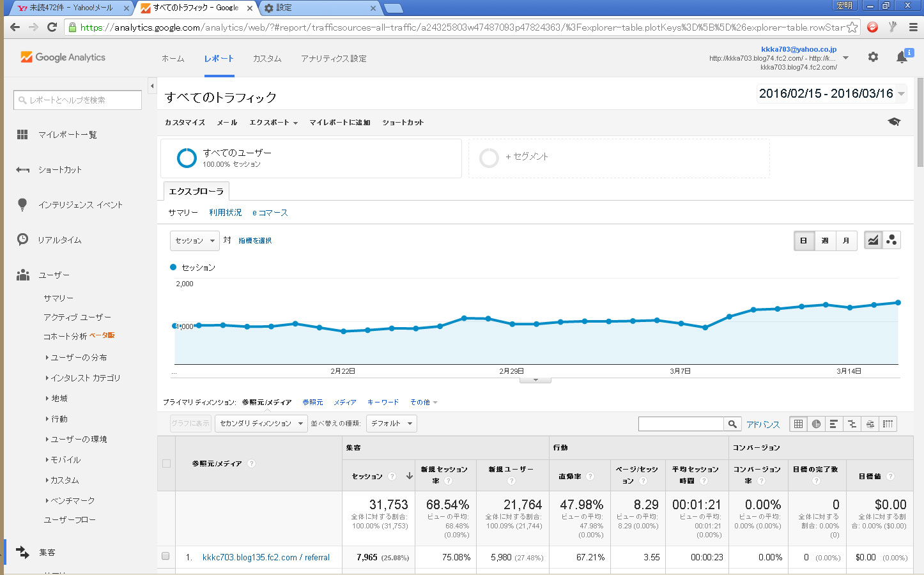The width and height of the screenshot is (924, 575).
Task: Click + セグメント add segment box
Action: [619, 158]
